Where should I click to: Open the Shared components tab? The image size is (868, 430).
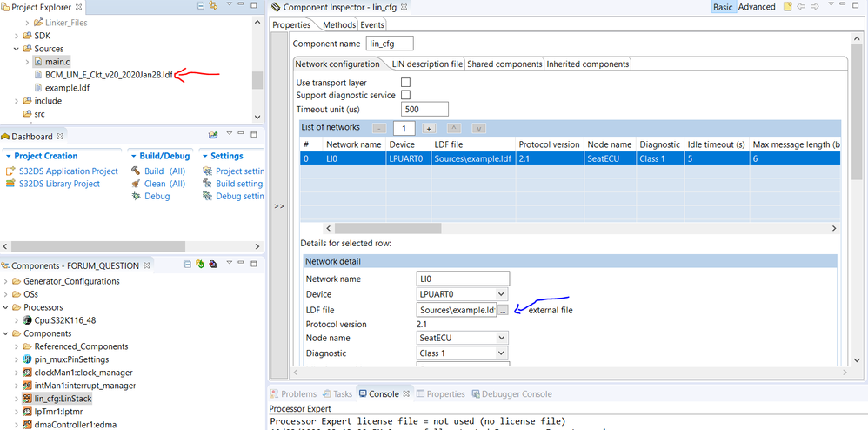(504, 64)
